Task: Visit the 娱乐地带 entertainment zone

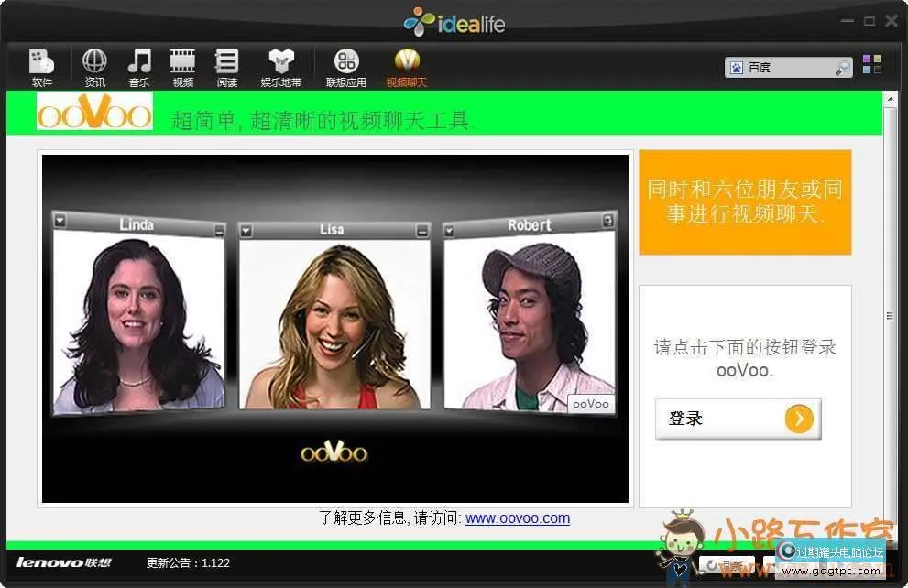Action: (280, 66)
